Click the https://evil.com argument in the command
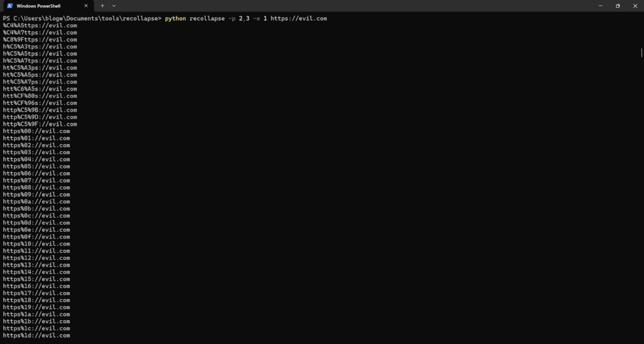The image size is (644, 344). [x=298, y=18]
